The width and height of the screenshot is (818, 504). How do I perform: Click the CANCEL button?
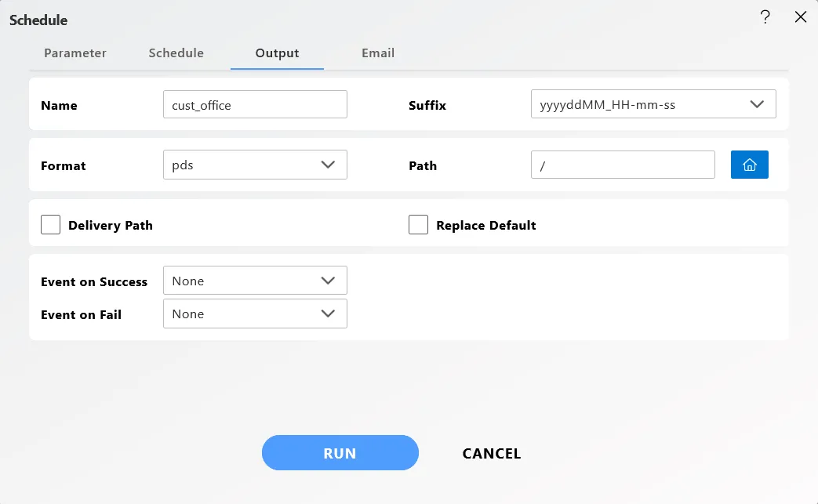click(x=492, y=454)
